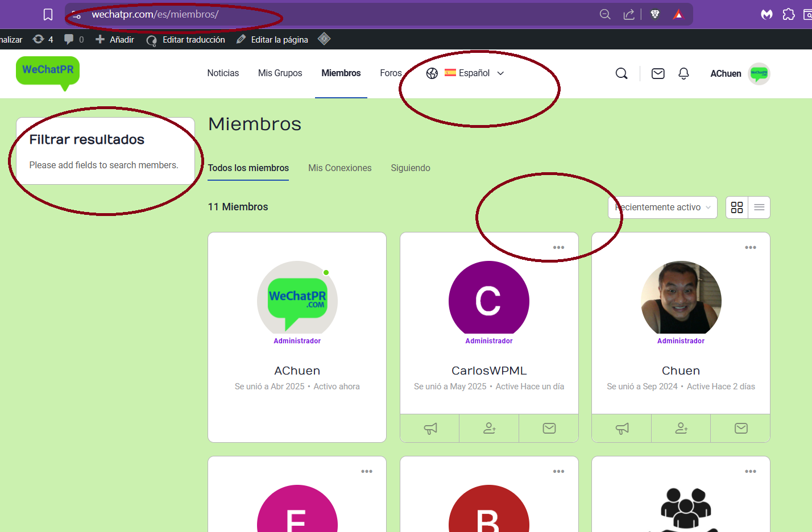Switch to list view layout
The height and width of the screenshot is (532, 812).
click(759, 207)
